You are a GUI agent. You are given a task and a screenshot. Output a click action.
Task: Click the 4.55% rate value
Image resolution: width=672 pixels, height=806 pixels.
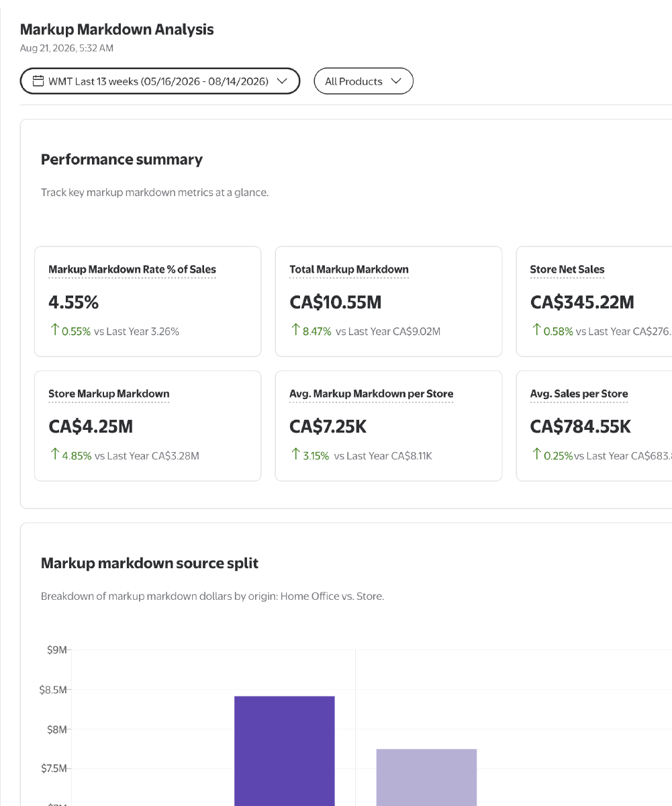[74, 302]
